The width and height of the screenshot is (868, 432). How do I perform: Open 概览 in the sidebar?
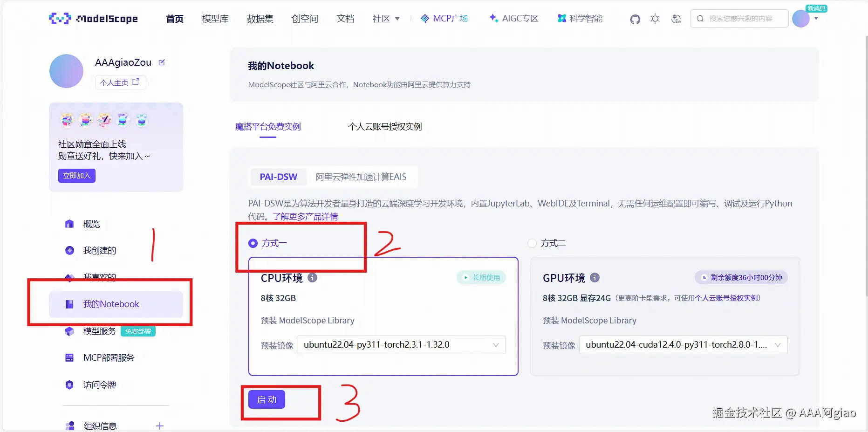click(91, 224)
